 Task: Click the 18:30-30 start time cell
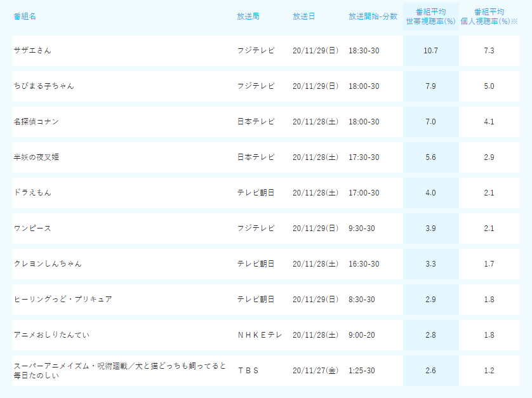point(364,51)
